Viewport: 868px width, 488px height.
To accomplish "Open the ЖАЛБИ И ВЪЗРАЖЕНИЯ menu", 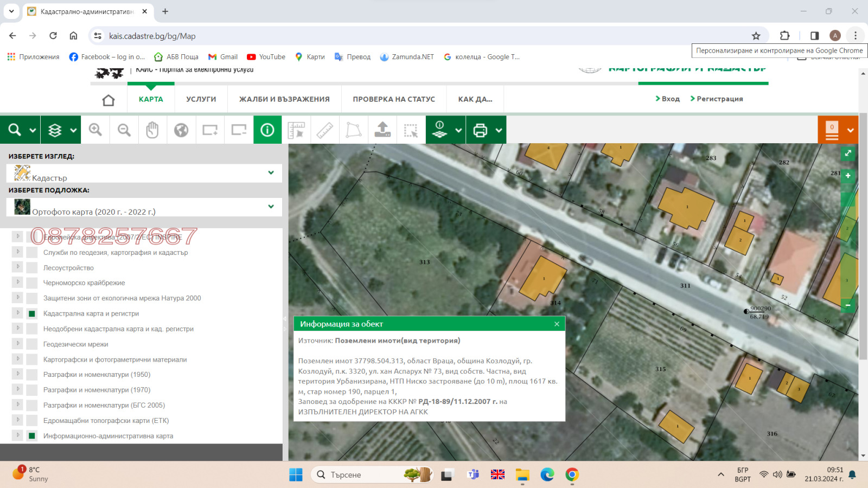I will click(284, 99).
